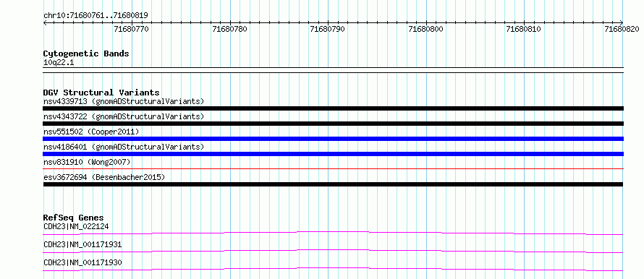Click ruler position label 71680790
The width and height of the screenshot is (644, 279).
point(328,29)
